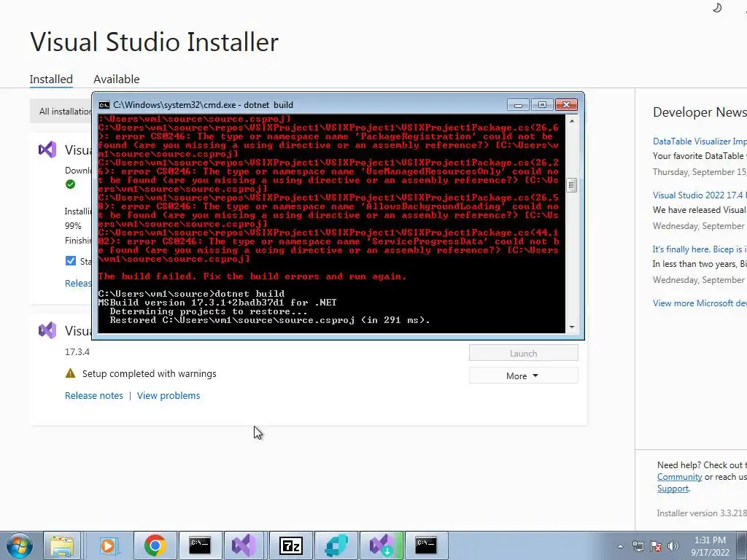Click the Installer version text
The image size is (747, 560).
coord(701,513)
